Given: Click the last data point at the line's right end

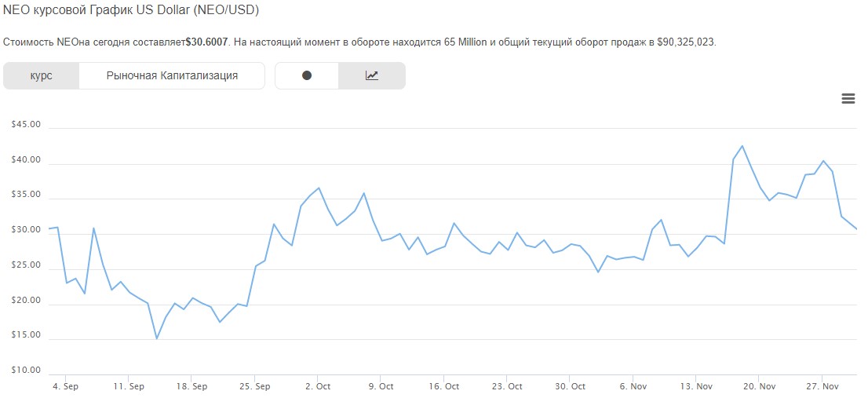Looking at the screenshot, I should point(856,228).
